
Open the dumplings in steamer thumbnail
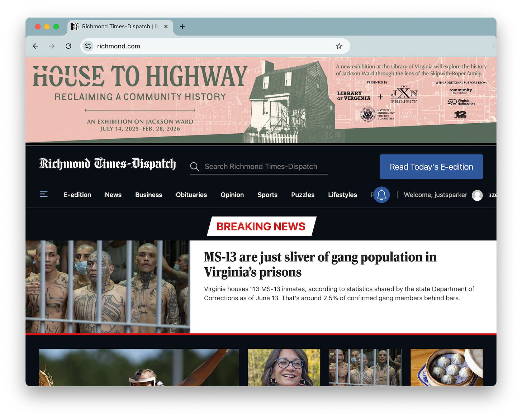click(x=447, y=367)
